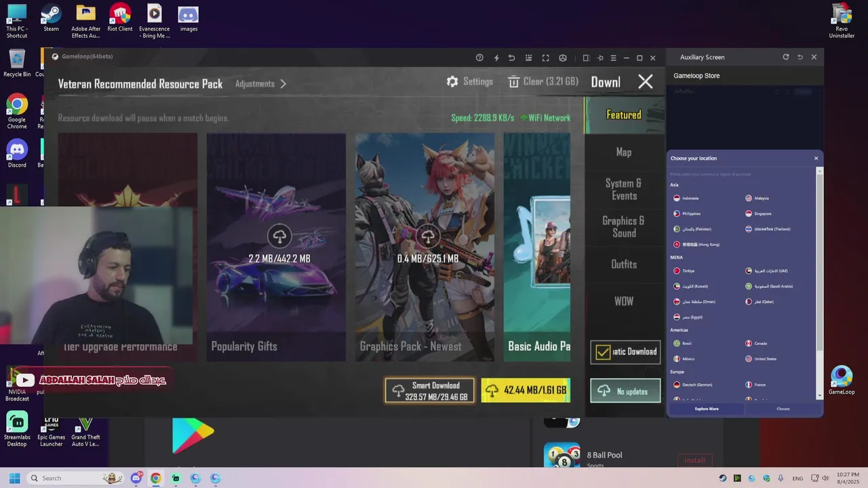Choose Hong Kong as location
868x488 pixels.
(x=696, y=245)
